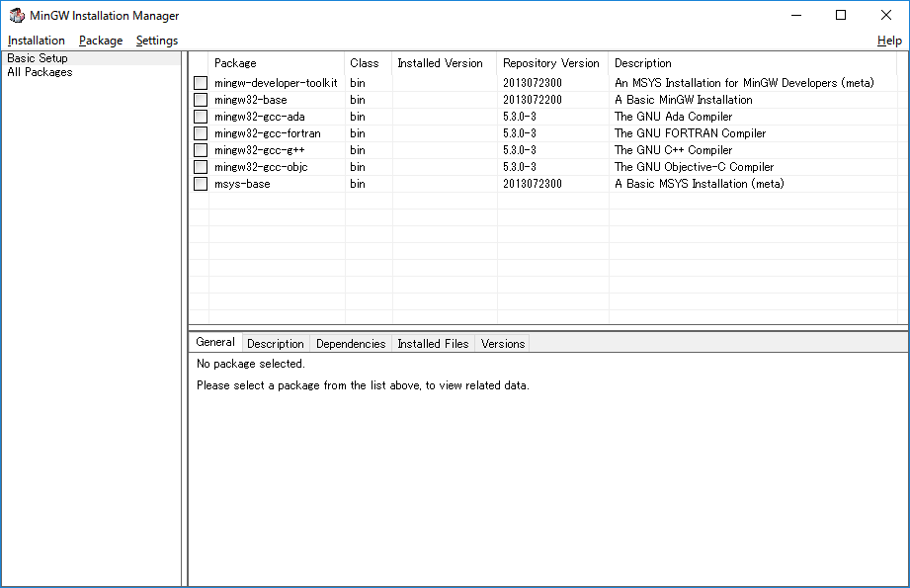910x588 pixels.
Task: Sort by the Installed Version column header
Action: [x=445, y=63]
